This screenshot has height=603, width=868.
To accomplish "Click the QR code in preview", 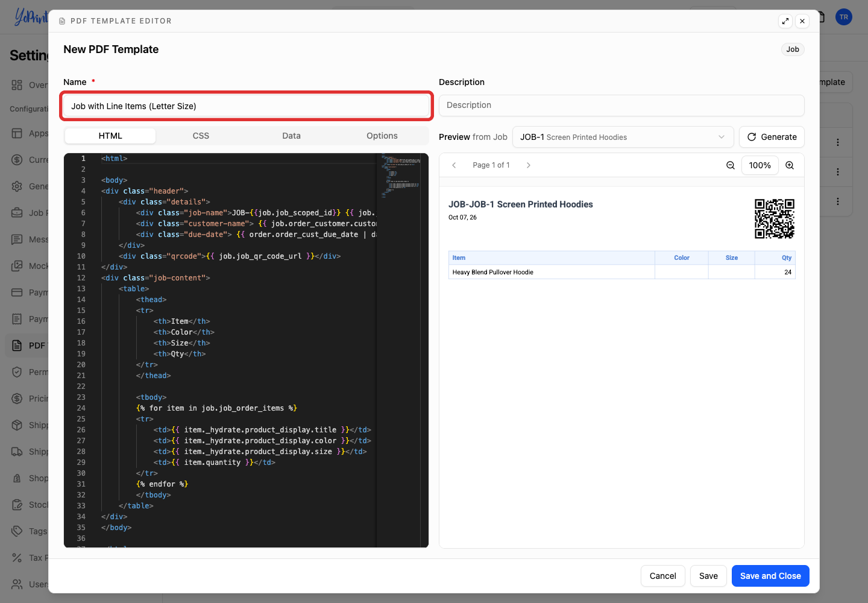I will [775, 219].
